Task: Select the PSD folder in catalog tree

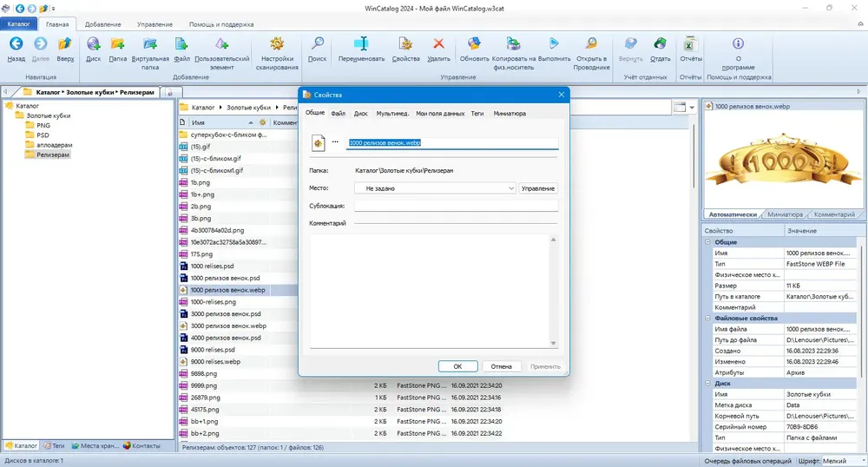Action: point(43,135)
